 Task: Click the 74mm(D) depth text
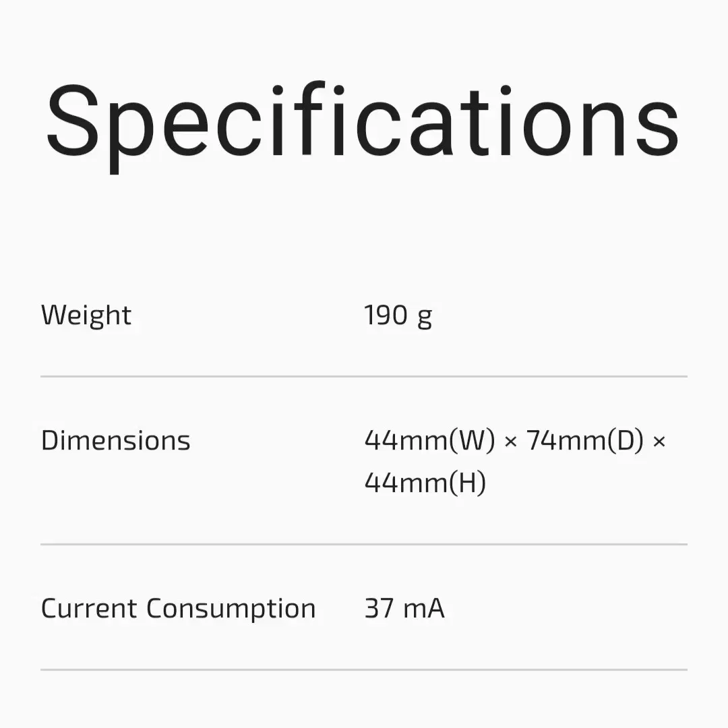(585, 441)
